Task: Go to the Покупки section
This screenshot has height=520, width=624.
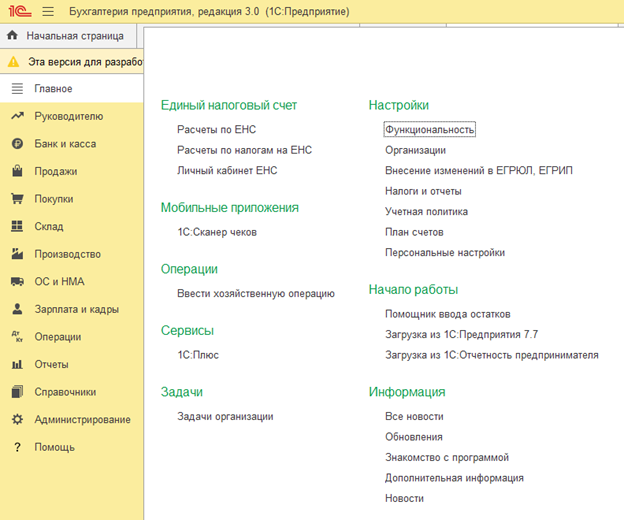Action: [x=72, y=199]
